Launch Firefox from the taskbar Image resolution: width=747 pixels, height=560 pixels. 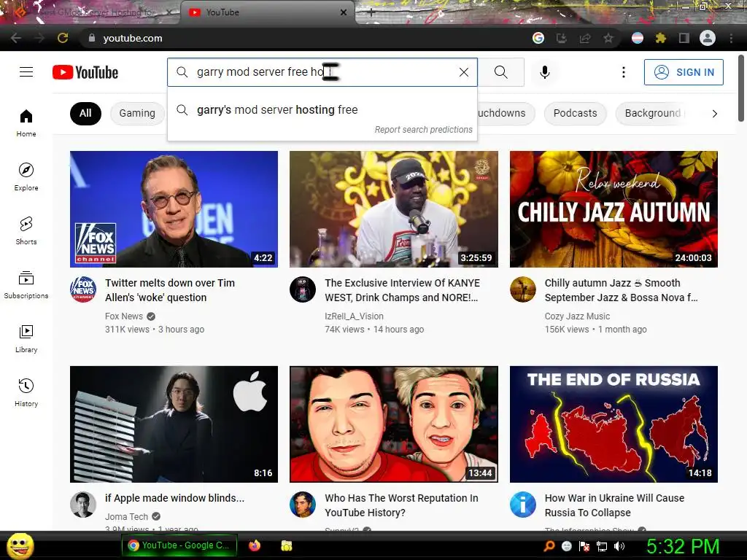click(x=255, y=545)
